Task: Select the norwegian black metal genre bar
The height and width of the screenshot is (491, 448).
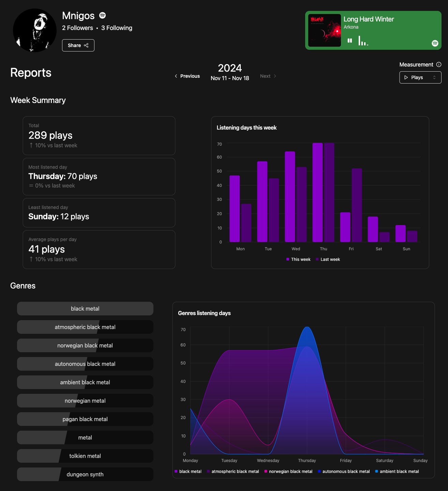Action: (x=85, y=345)
